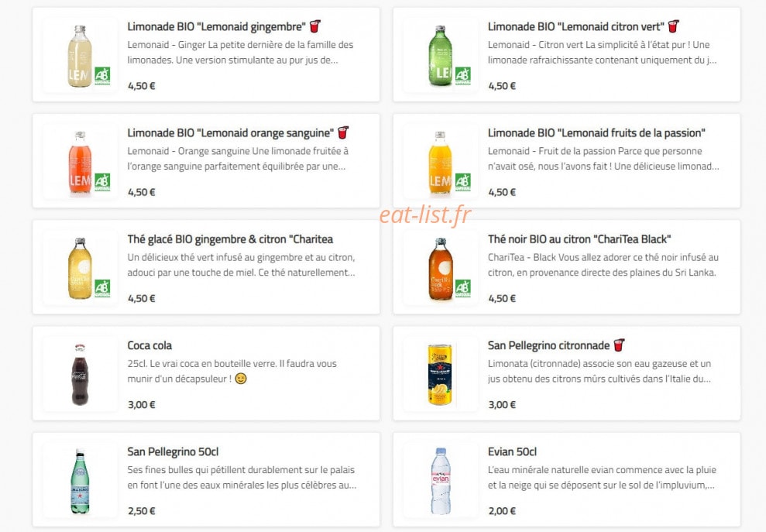Open the green Lemonaid citron vert bottle image
Screen dimensions: 766x532
[440, 57]
